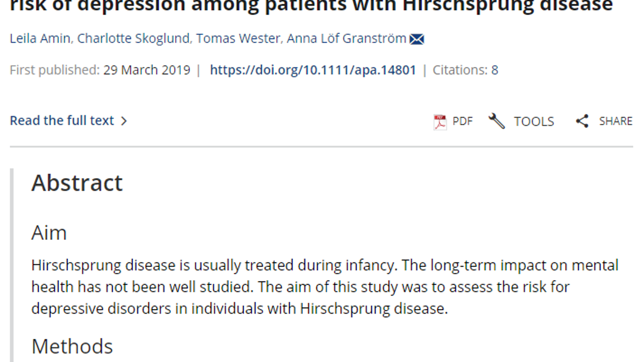Screen dimensions: 644x362
Task: Open author Leila Amin's details
Action: coord(40,39)
